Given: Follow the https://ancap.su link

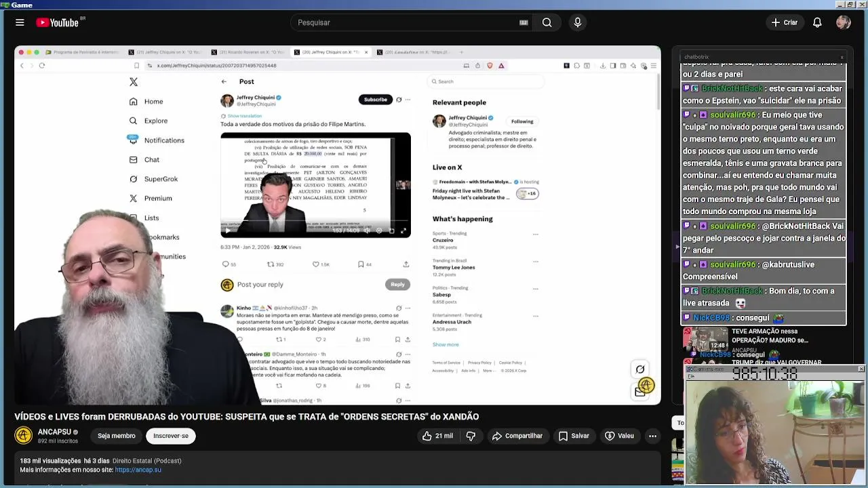Looking at the screenshot, I should click(138, 470).
